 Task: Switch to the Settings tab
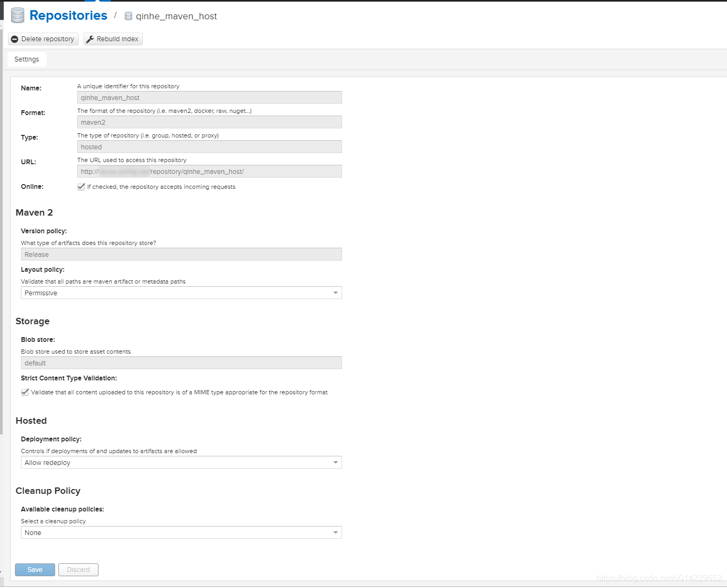click(x=27, y=59)
